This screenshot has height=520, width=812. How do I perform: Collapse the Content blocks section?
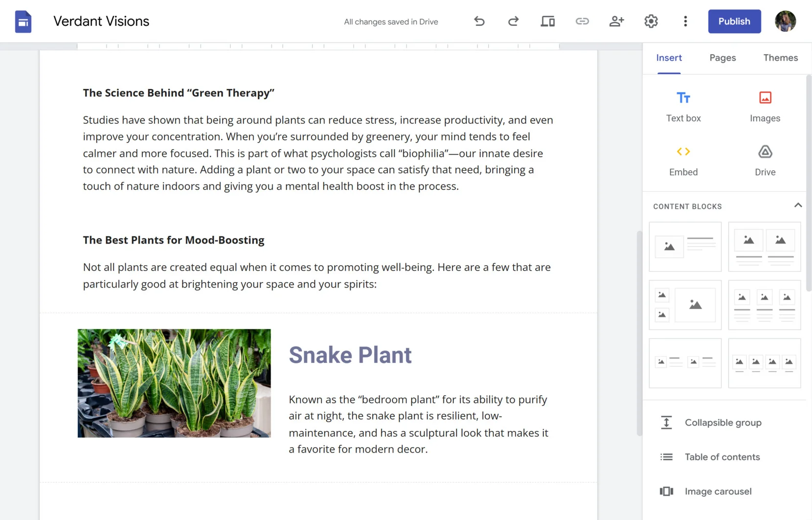point(798,205)
